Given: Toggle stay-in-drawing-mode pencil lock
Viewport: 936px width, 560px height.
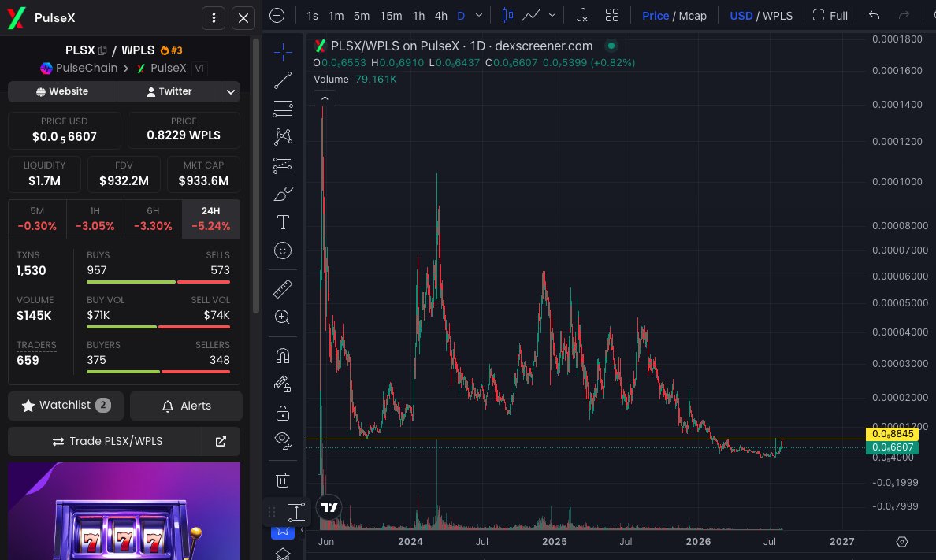Looking at the screenshot, I should click(283, 384).
